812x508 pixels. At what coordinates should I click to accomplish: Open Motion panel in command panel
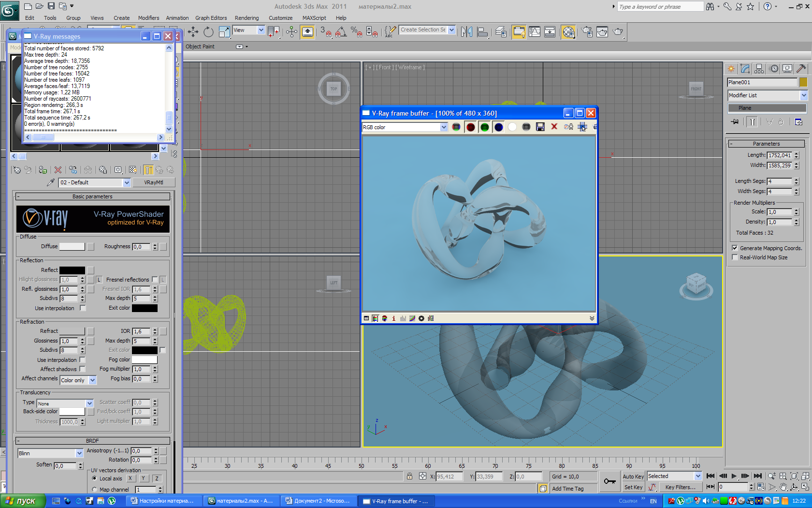[x=774, y=69]
